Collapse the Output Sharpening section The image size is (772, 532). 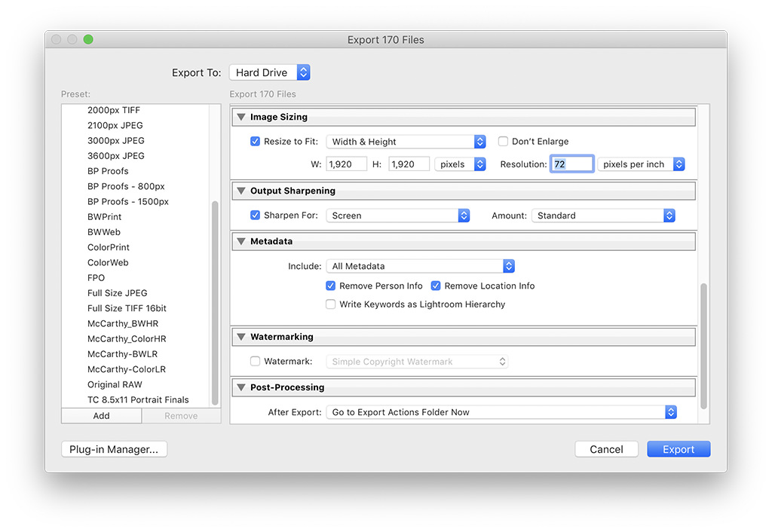pyautogui.click(x=241, y=191)
